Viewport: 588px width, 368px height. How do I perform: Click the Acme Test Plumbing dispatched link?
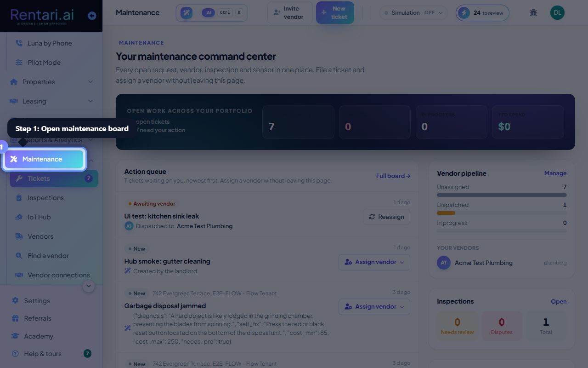(x=204, y=226)
